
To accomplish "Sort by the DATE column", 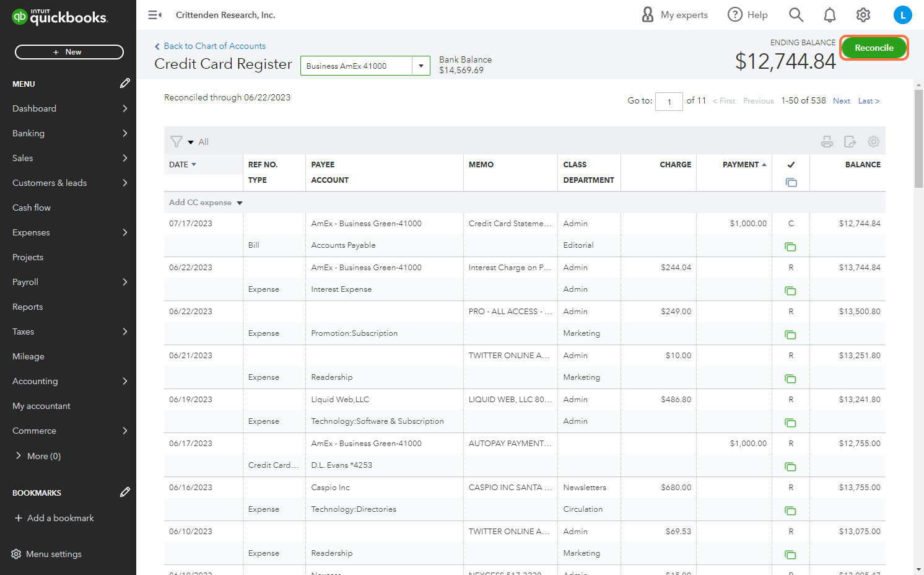I will (x=183, y=165).
